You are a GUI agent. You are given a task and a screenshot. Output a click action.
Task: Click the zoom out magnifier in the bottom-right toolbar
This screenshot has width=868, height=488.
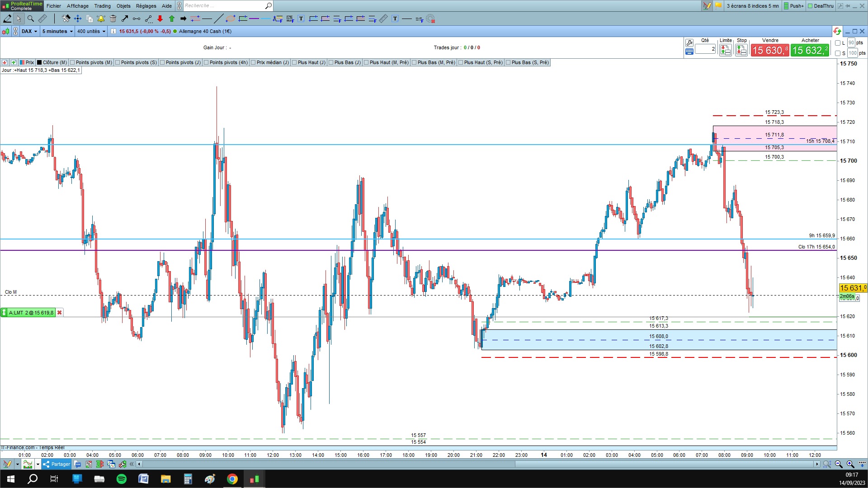pos(839,464)
